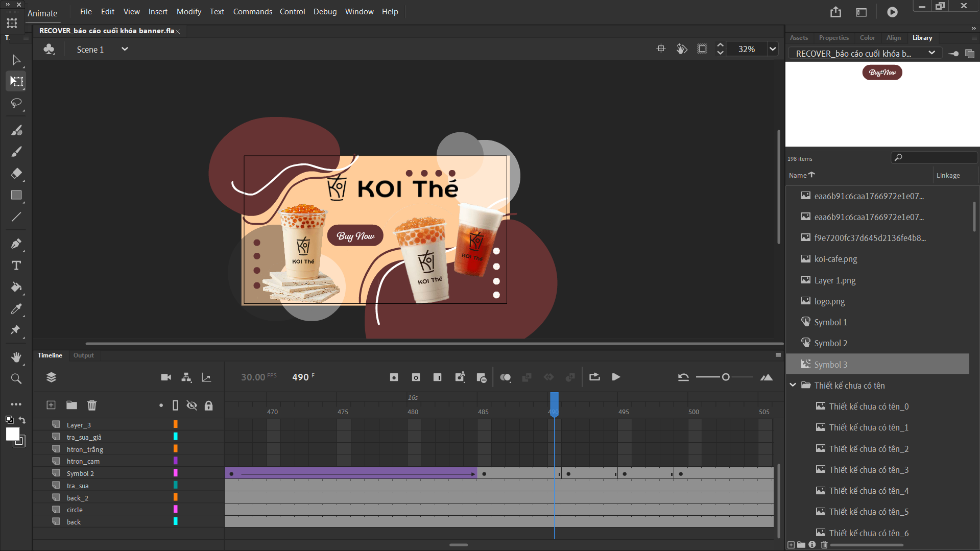
Task: Toggle highlight dot for all layers
Action: click(x=161, y=405)
